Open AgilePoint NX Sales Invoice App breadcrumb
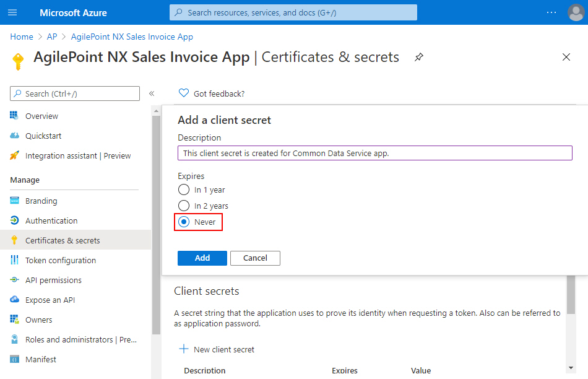The width and height of the screenshot is (588, 379). coord(132,37)
